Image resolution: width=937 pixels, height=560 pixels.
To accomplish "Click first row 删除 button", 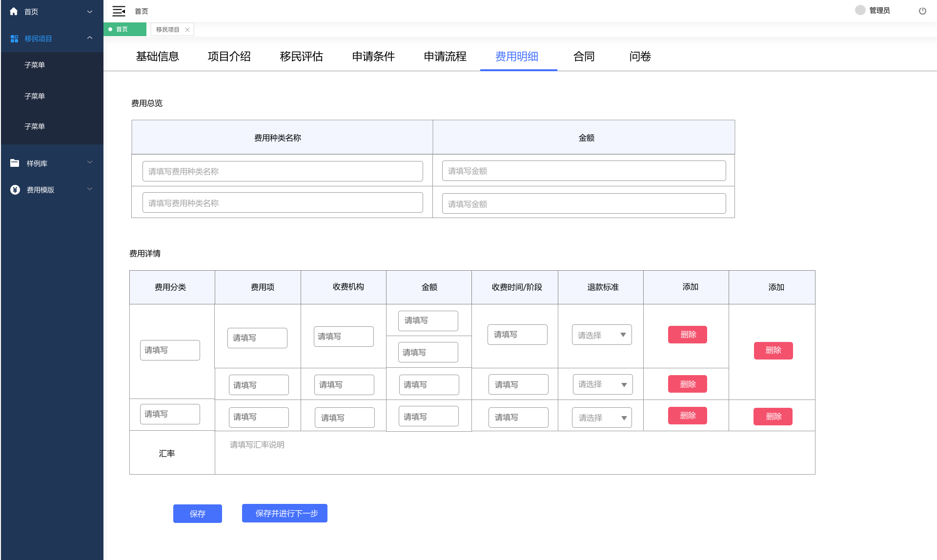I will coord(687,335).
